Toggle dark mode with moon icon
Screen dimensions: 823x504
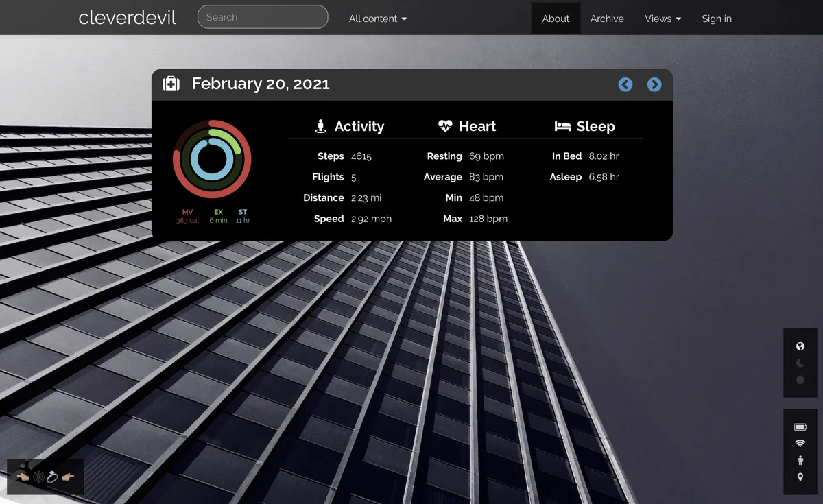click(x=800, y=363)
